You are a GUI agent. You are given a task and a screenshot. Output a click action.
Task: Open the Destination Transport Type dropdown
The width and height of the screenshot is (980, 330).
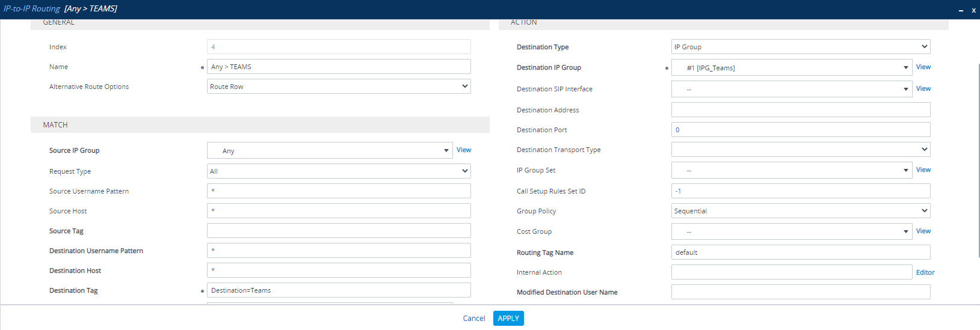800,150
